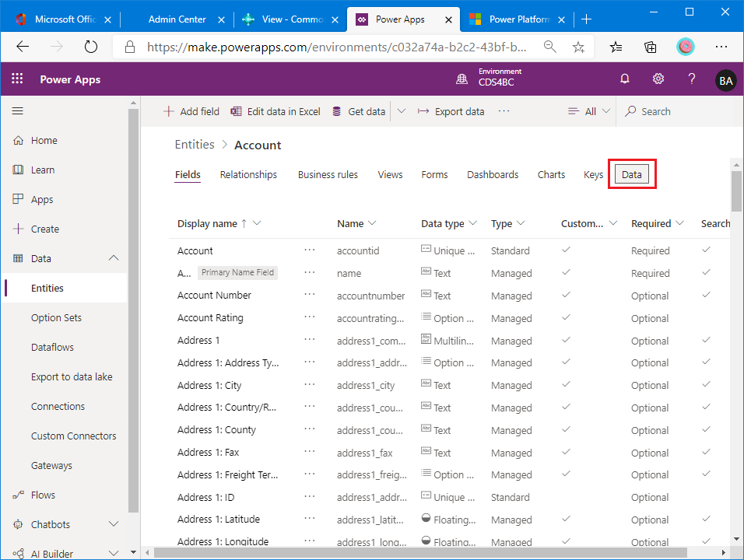The image size is (744, 560).
Task: Switch to the Forms tab
Action: (434, 174)
